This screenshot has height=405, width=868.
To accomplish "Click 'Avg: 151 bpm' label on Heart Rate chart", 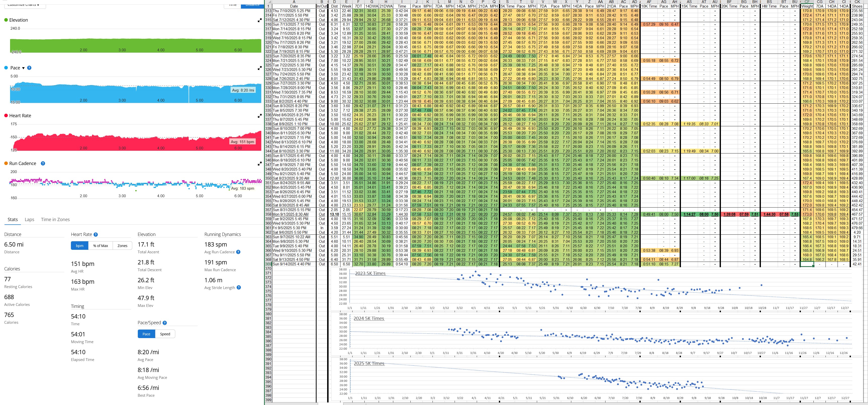I will click(242, 142).
